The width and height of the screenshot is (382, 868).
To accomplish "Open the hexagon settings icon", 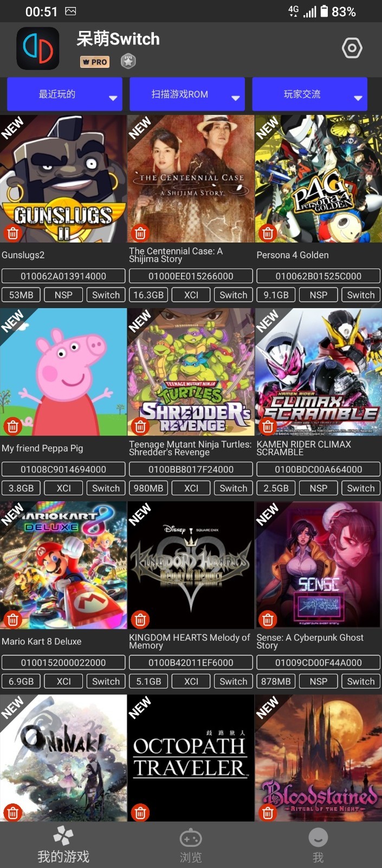I will click(352, 48).
